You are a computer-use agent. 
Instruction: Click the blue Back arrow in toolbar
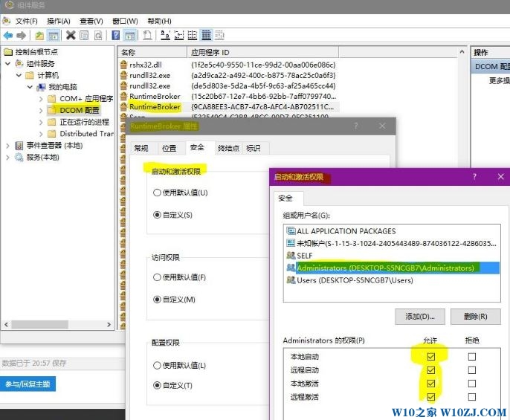(7, 35)
